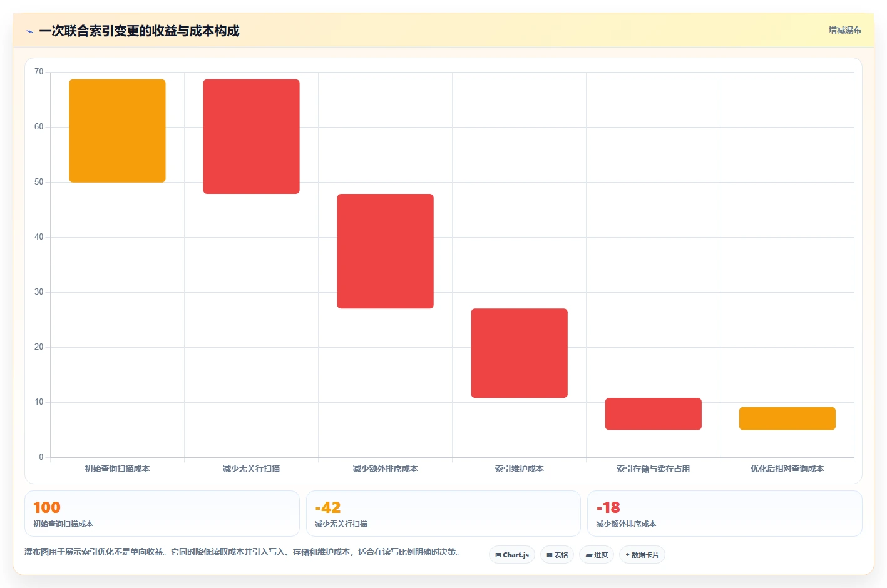Click the red 减少无关行扫描 waterfall bar
Image resolution: width=887 pixels, height=588 pixels.
pyautogui.click(x=251, y=136)
